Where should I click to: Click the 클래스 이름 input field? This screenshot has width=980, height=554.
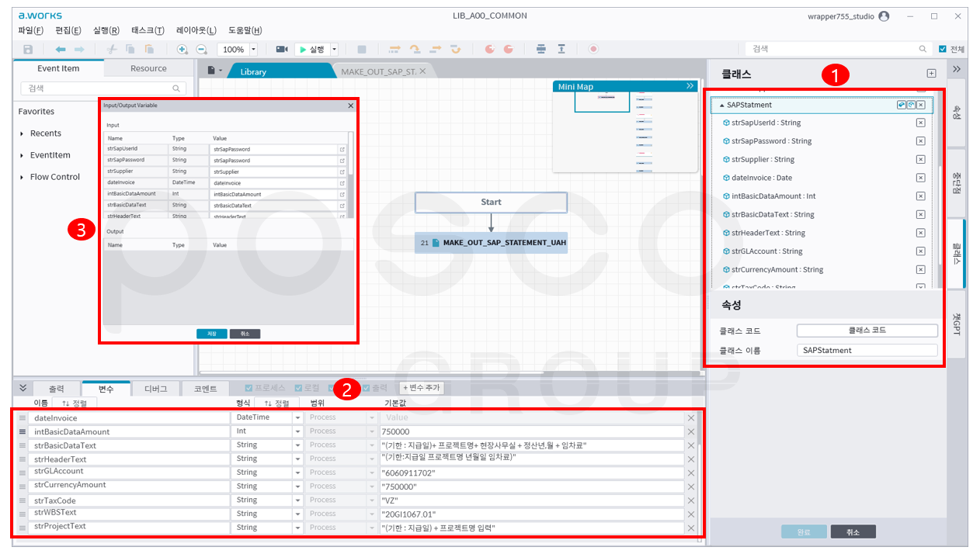pyautogui.click(x=867, y=350)
